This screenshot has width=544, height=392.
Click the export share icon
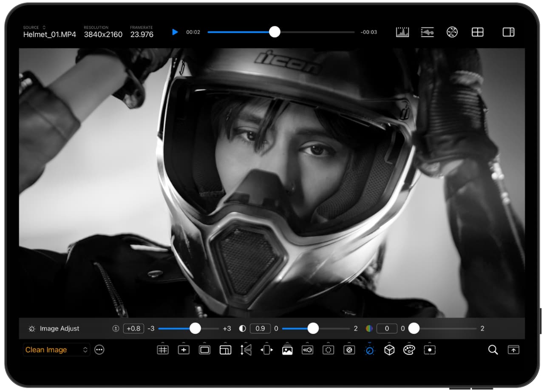point(514,349)
